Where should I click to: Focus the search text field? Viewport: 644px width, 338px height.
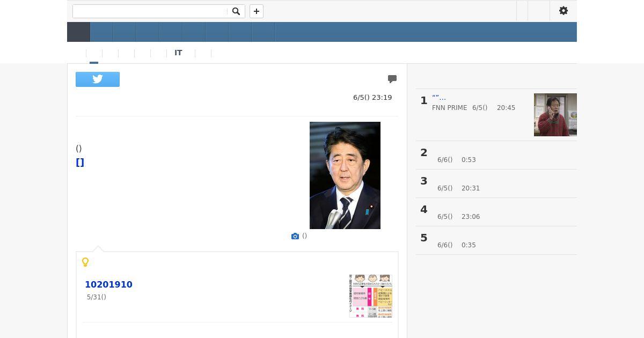[150, 11]
